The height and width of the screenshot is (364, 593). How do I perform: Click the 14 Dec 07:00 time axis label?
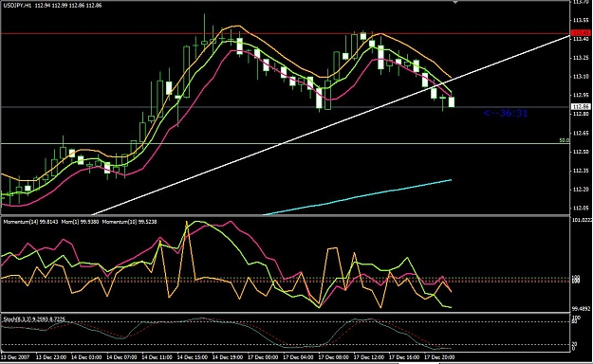pyautogui.click(x=121, y=357)
